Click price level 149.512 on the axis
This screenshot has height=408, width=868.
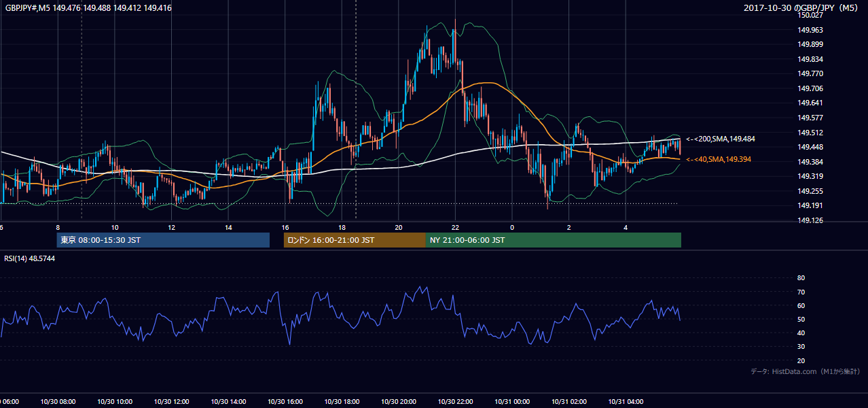pos(811,133)
